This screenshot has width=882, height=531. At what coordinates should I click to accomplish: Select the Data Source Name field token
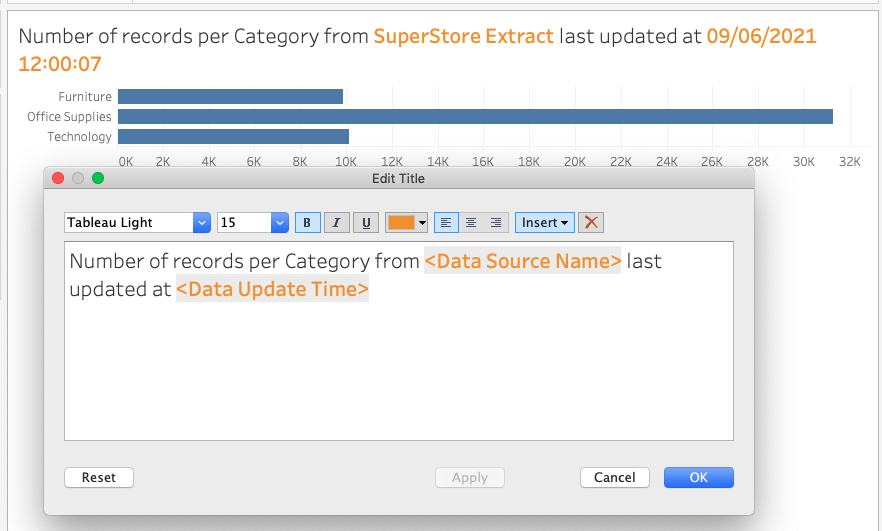tap(523, 261)
